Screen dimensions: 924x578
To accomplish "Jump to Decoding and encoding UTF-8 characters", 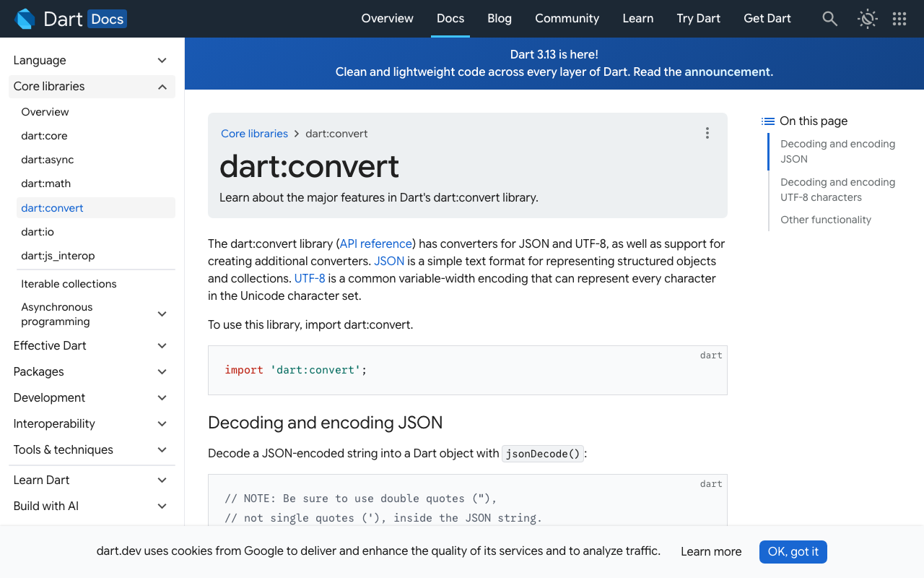I will coord(837,190).
